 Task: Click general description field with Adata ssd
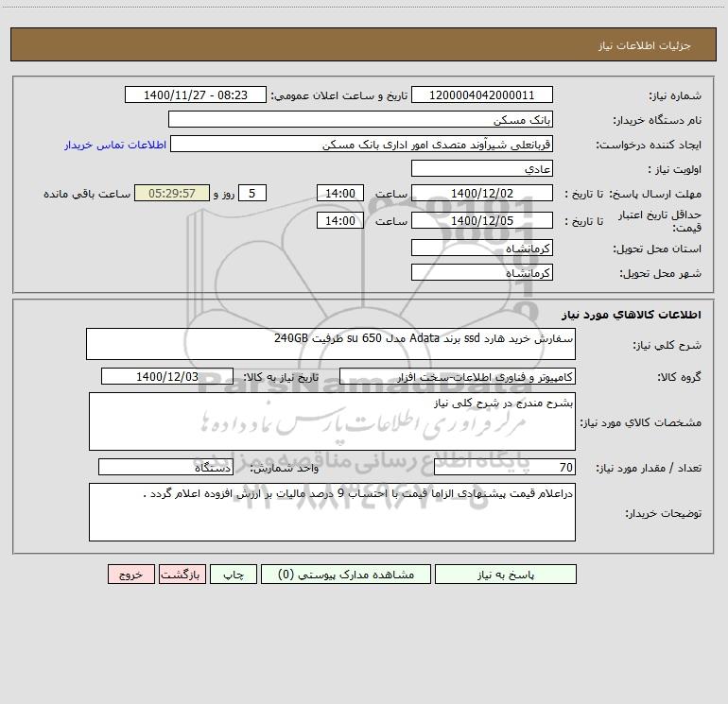pyautogui.click(x=331, y=344)
